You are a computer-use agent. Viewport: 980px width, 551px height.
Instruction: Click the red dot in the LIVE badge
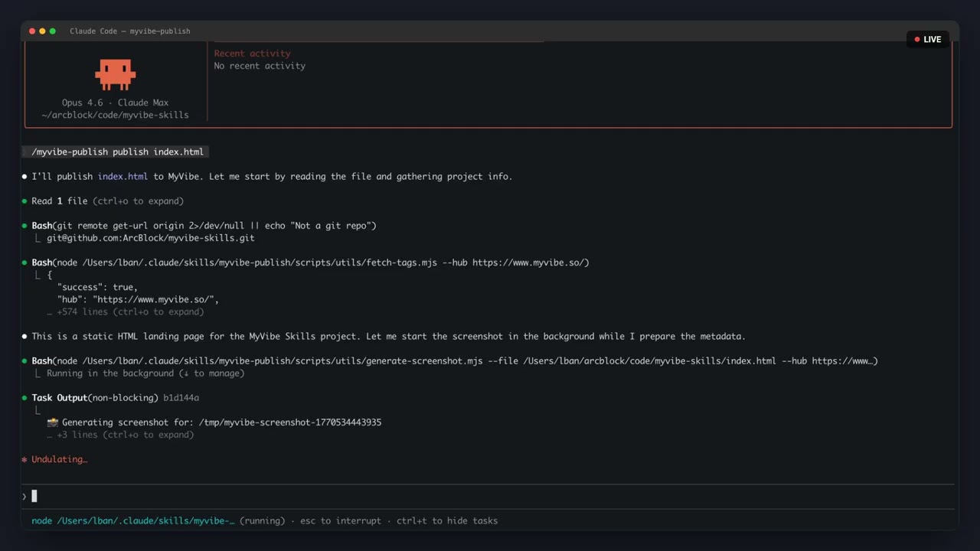tap(917, 40)
